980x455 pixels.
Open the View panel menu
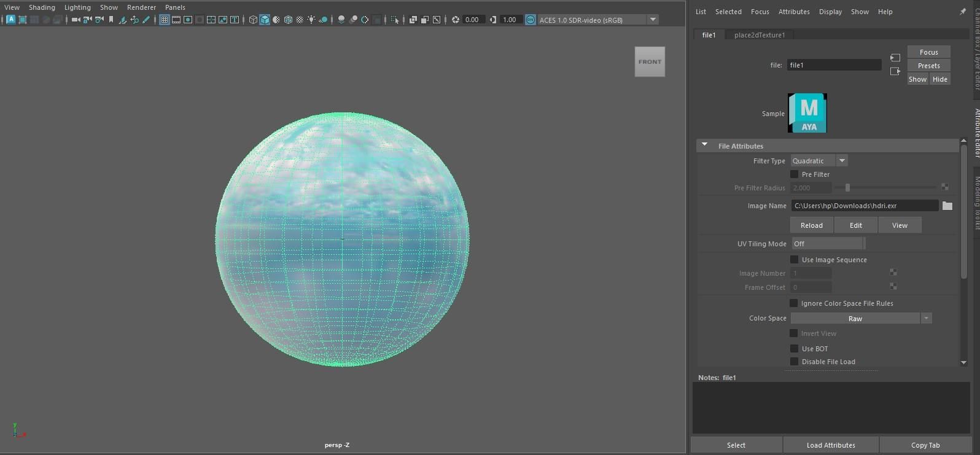(x=12, y=7)
